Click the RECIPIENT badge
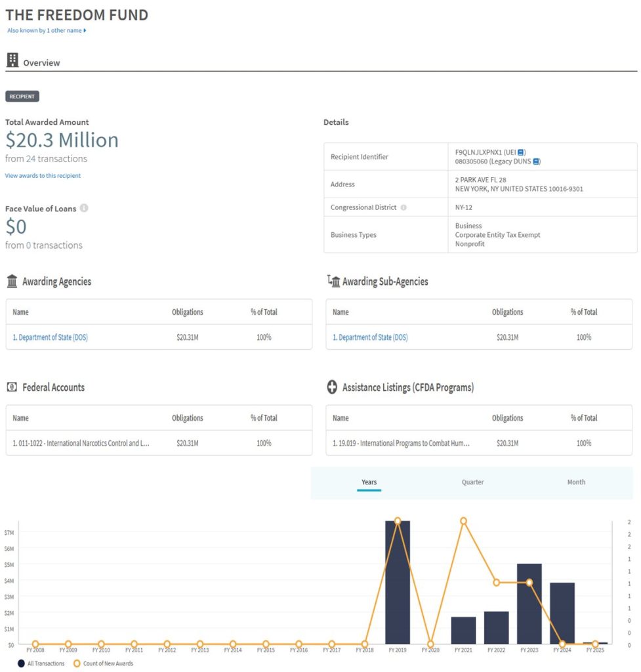The height and width of the screenshot is (672, 641). click(22, 96)
